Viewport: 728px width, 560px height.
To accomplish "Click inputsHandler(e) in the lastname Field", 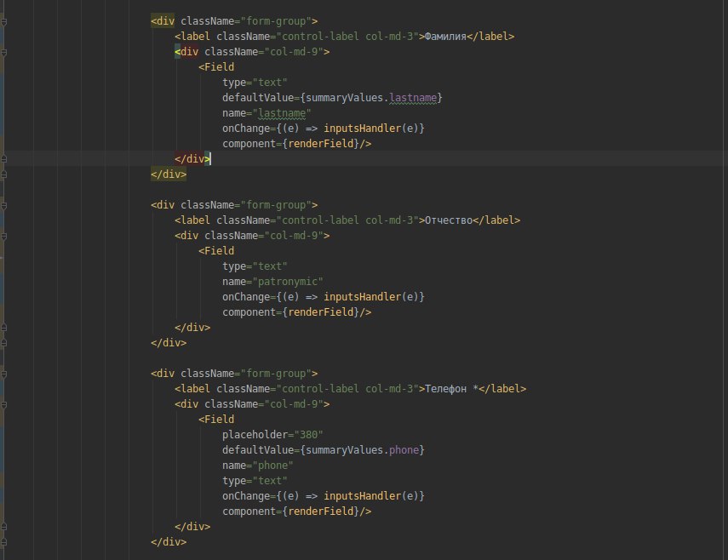I will (x=371, y=128).
